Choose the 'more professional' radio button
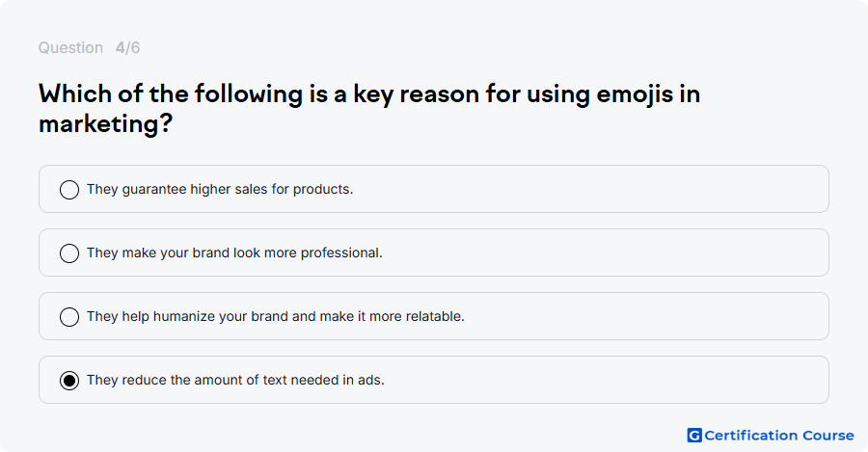The height and width of the screenshot is (452, 868). (69, 253)
